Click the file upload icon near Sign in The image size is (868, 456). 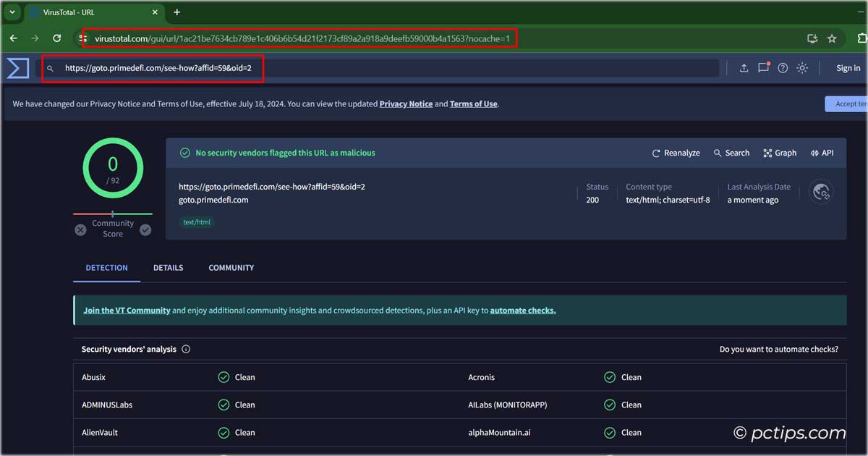(x=744, y=67)
